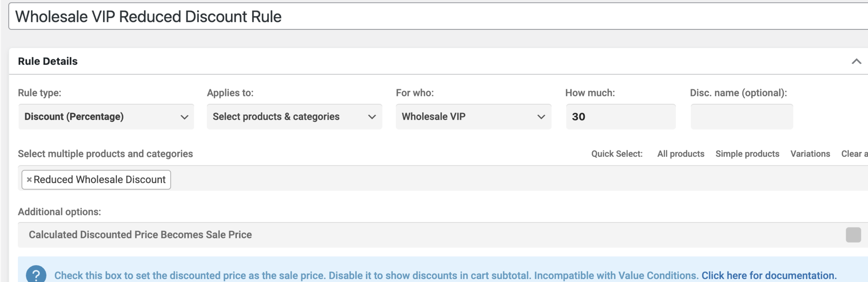Image resolution: width=868 pixels, height=282 pixels.
Task: Quick select Simple products
Action: [747, 154]
